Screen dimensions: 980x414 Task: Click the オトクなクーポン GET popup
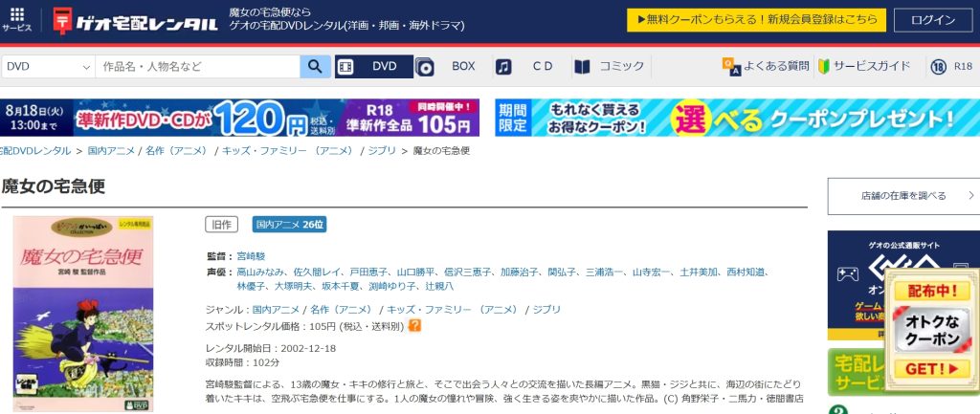click(x=932, y=331)
